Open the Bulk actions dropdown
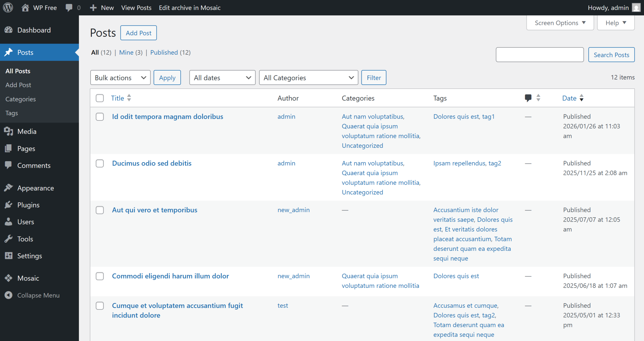Screen dimensions: 644x341 (x=120, y=78)
